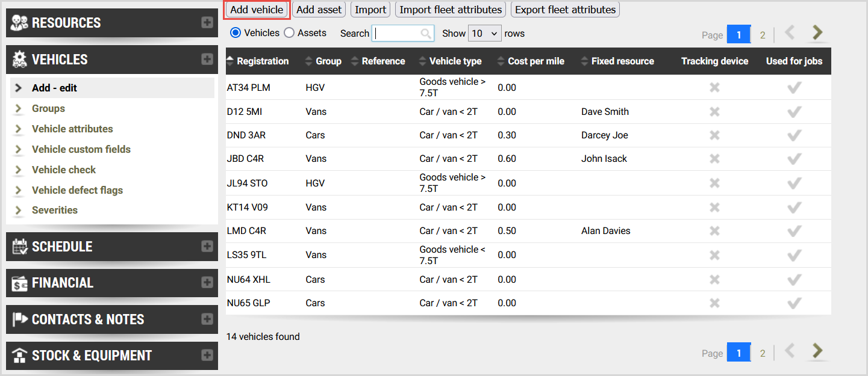868x376 pixels.
Task: Click tracking device cross for AT34 PLM
Action: click(x=714, y=88)
